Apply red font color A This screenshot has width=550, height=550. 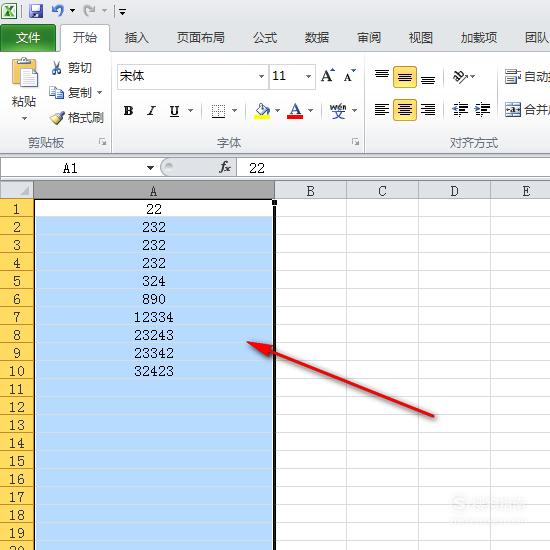click(x=295, y=111)
